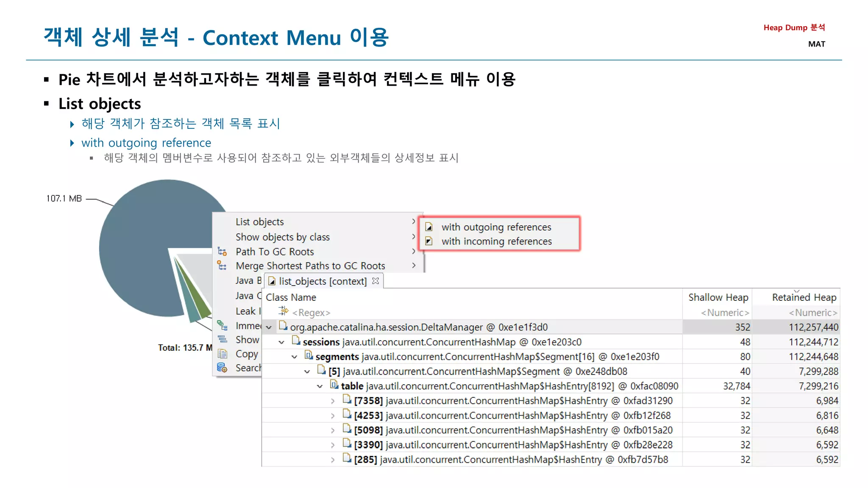
Task: Switch to list_objects [context] tab
Action: pyautogui.click(x=323, y=281)
